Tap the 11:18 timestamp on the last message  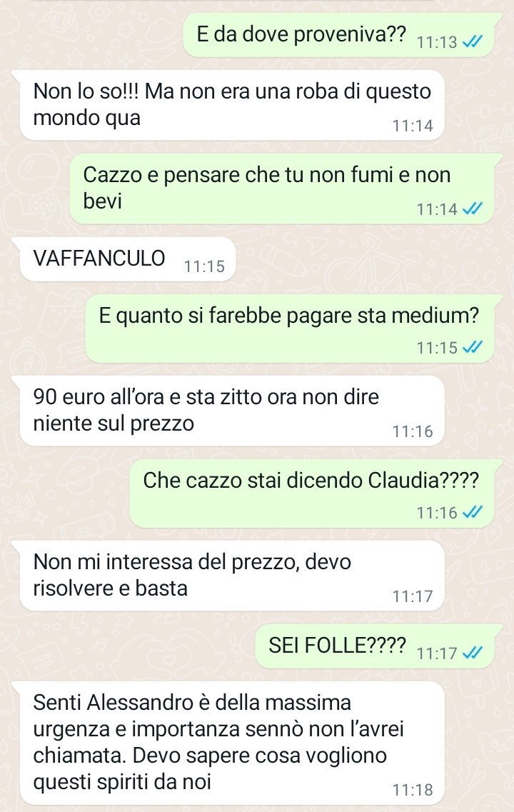(x=413, y=790)
